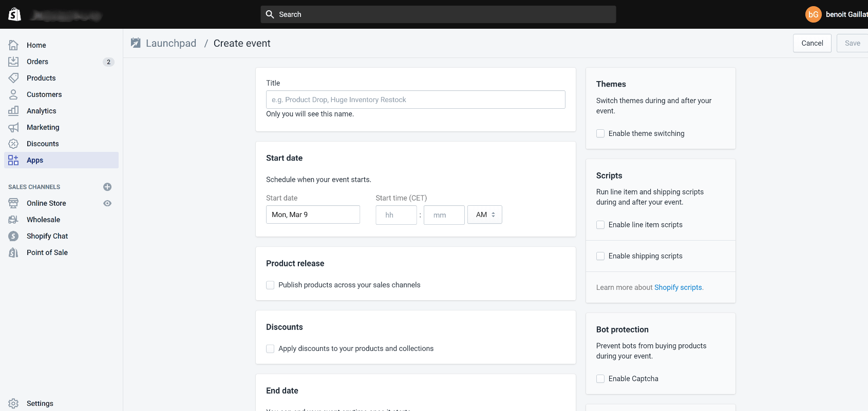This screenshot has height=411, width=868.
Task: Click the Orders count badge 2
Action: [108, 62]
